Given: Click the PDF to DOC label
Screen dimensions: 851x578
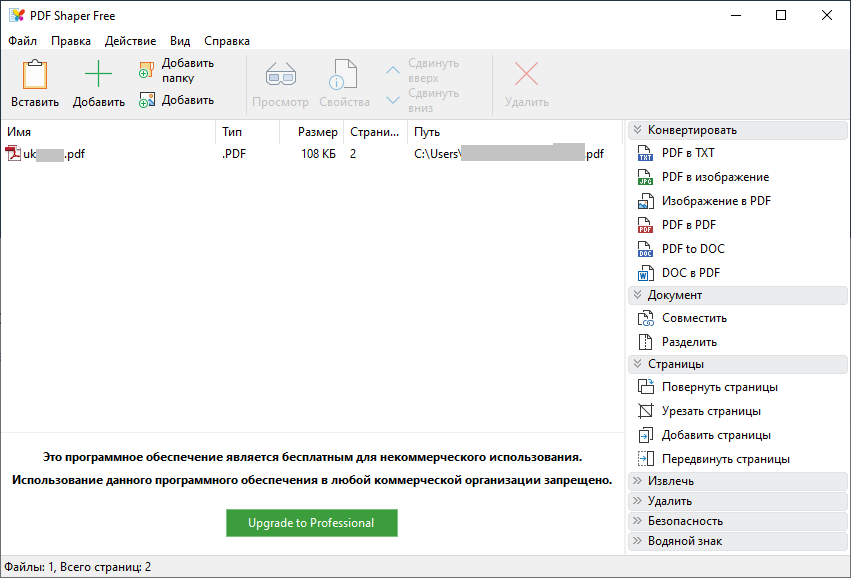Looking at the screenshot, I should [x=693, y=249].
